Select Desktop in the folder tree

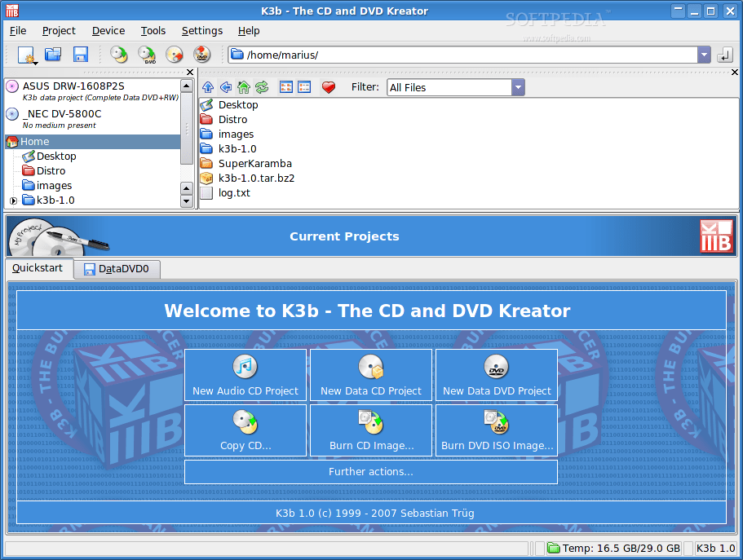tap(49, 157)
